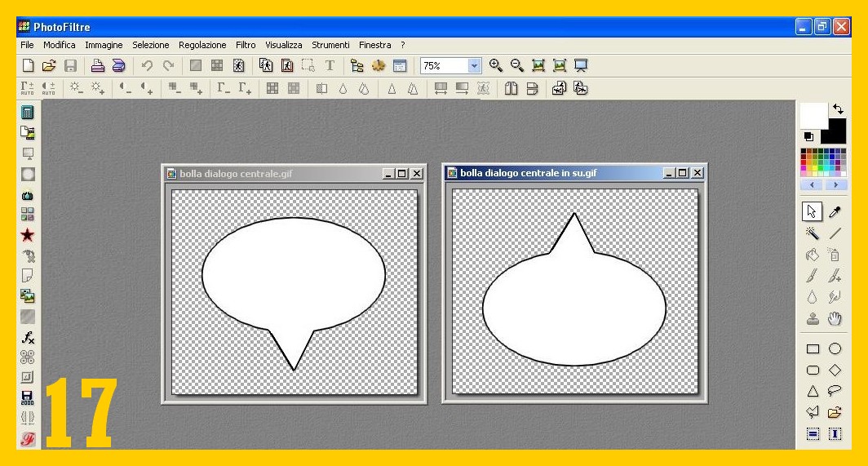Select the Hand move tool
The height and width of the screenshot is (466, 868).
pyautogui.click(x=835, y=319)
